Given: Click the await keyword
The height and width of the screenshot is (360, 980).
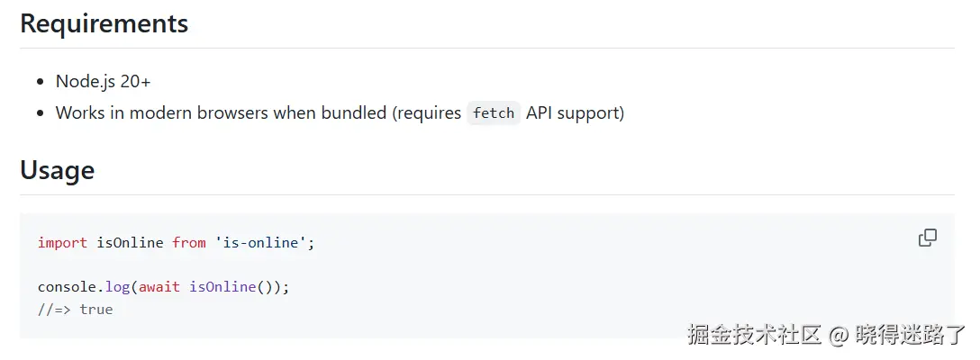Looking at the screenshot, I should [x=159, y=287].
